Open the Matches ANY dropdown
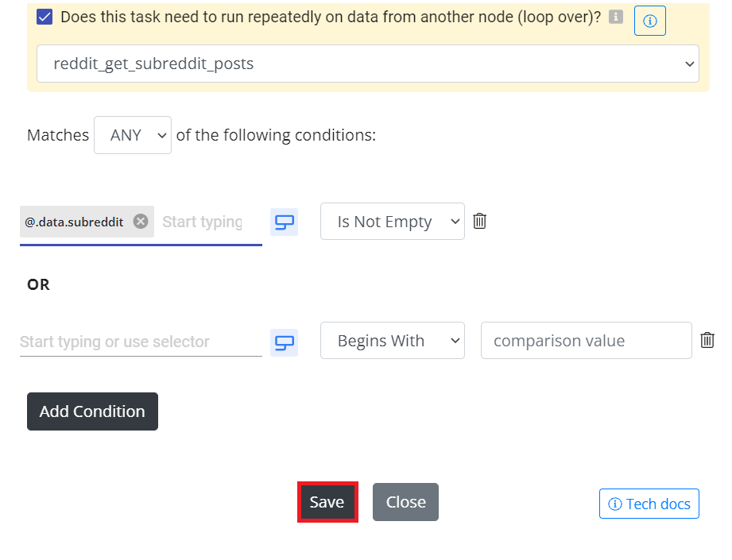 pos(133,135)
